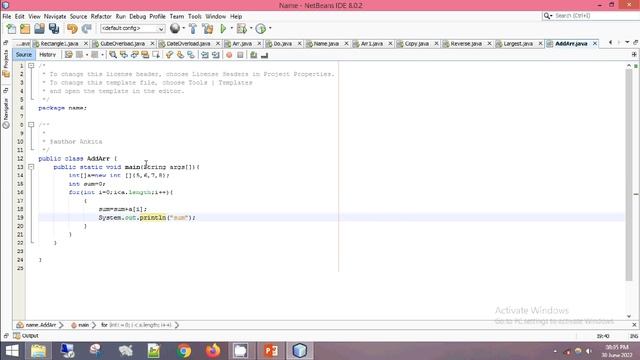Image resolution: width=640 pixels, height=360 pixels.
Task: Click the Find Previous Occurrence icon
Action: 124,55
